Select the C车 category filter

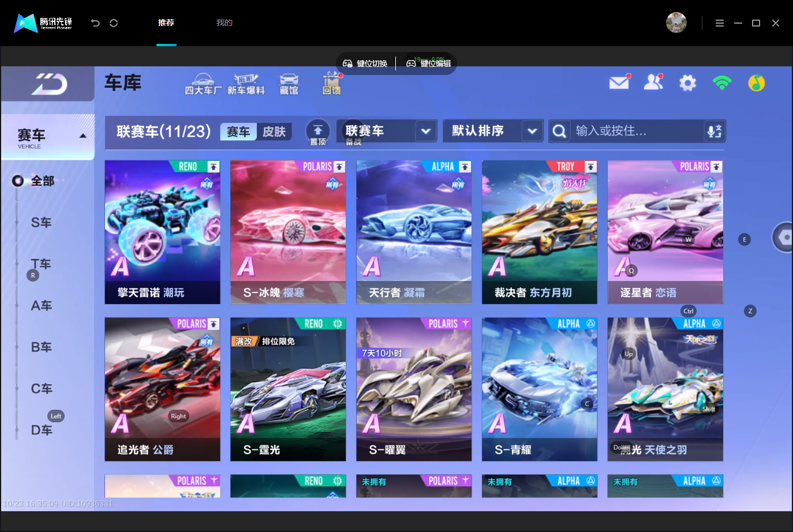pos(42,389)
